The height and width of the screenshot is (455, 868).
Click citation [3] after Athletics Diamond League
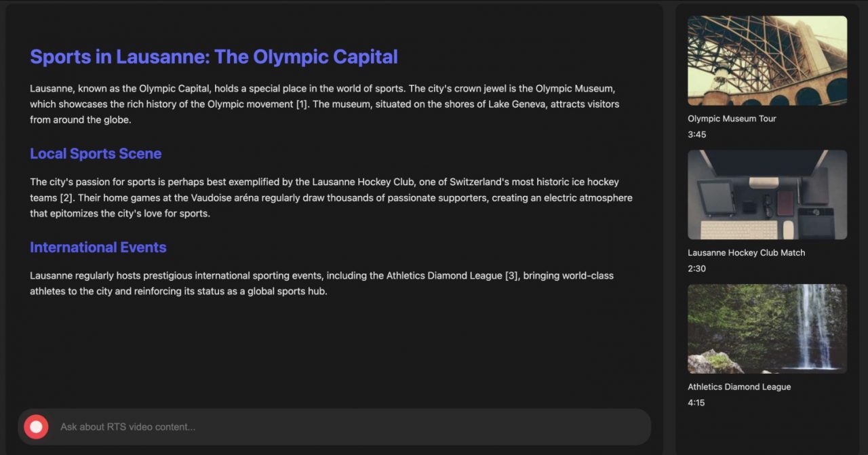pyautogui.click(x=512, y=276)
